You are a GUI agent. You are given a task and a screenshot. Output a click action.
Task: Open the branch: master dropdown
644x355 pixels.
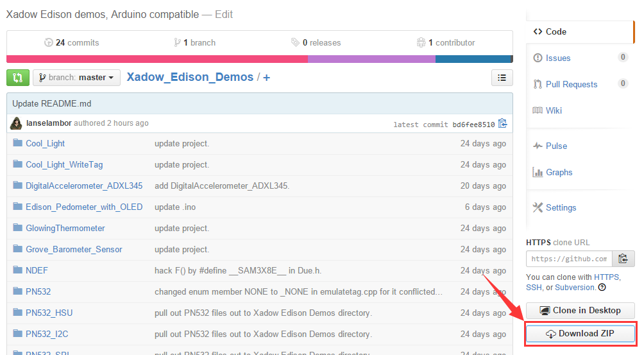[x=76, y=78]
